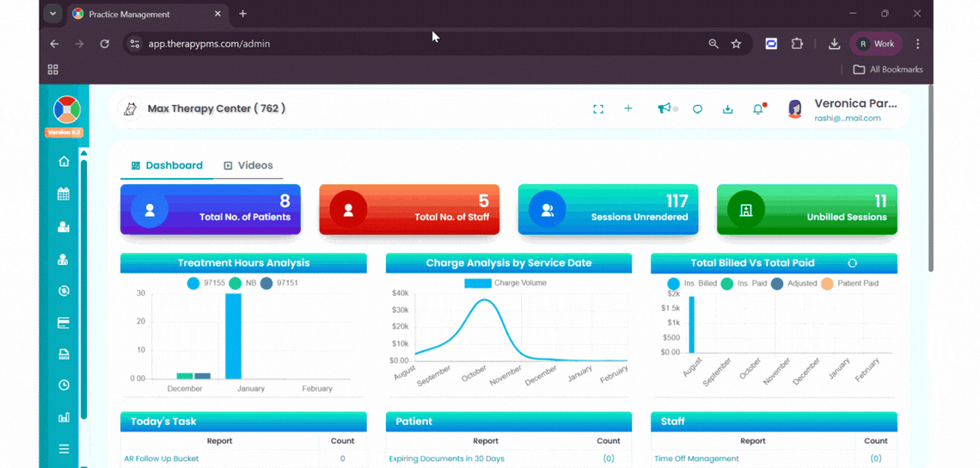This screenshot has height=468, width=980.
Task: Select the Dashboard tab
Action: point(167,166)
